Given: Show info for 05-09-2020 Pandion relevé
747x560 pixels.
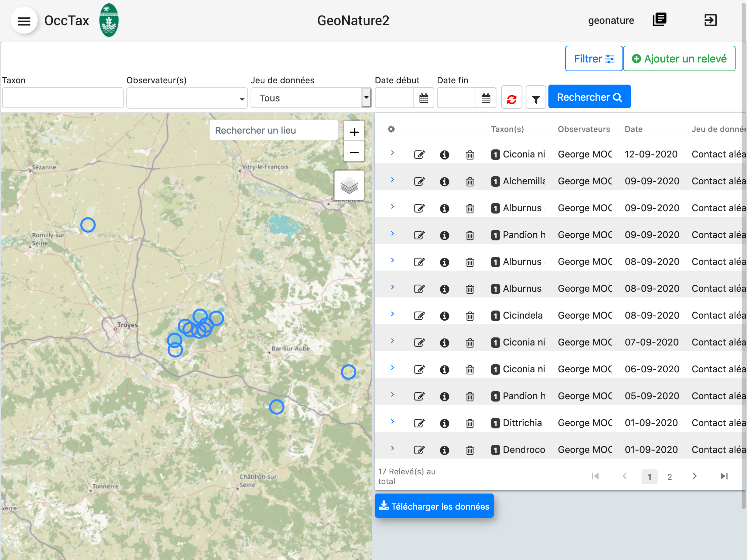Looking at the screenshot, I should tap(444, 396).
